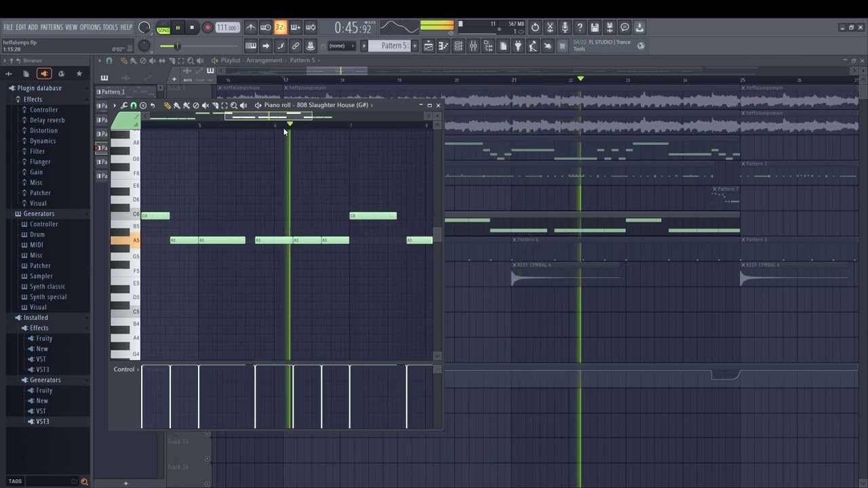Viewport: 868px width, 488px height.
Task: Toggle typing keyboard to piano
Action: 251,46
